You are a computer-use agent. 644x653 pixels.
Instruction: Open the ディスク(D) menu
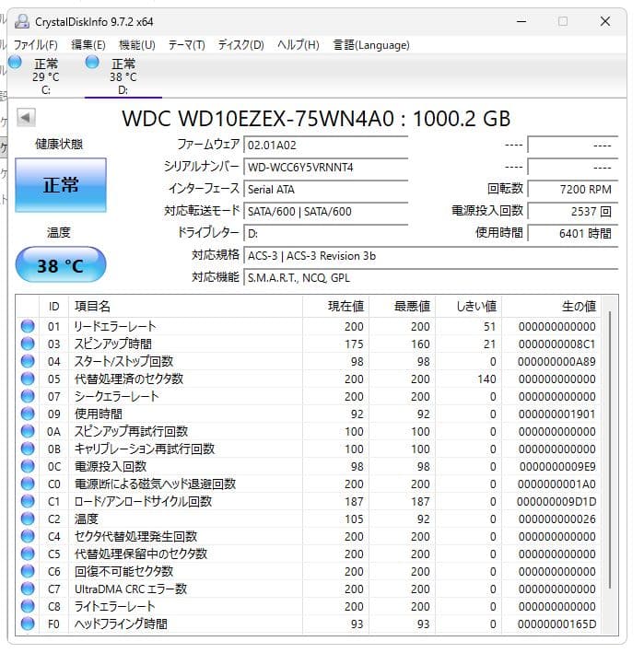click(240, 45)
